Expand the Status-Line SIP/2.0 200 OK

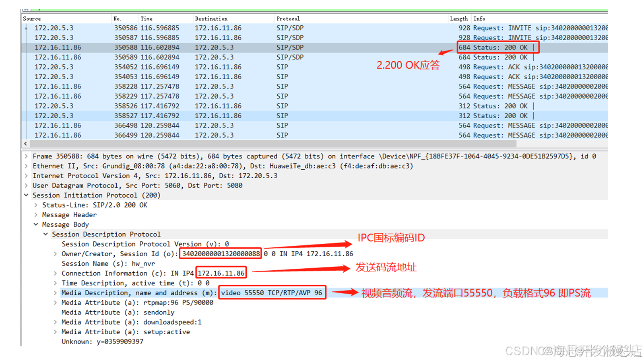[36, 205]
